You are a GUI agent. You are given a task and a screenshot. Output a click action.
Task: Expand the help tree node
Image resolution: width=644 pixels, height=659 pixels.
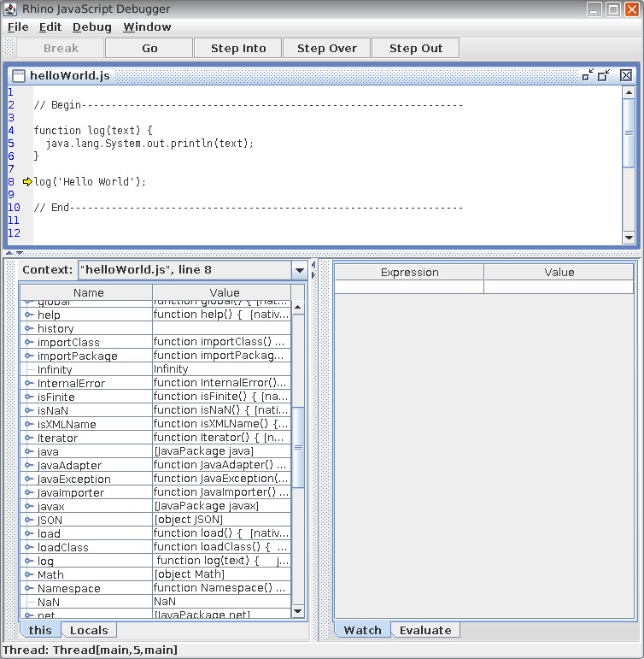pos(28,315)
